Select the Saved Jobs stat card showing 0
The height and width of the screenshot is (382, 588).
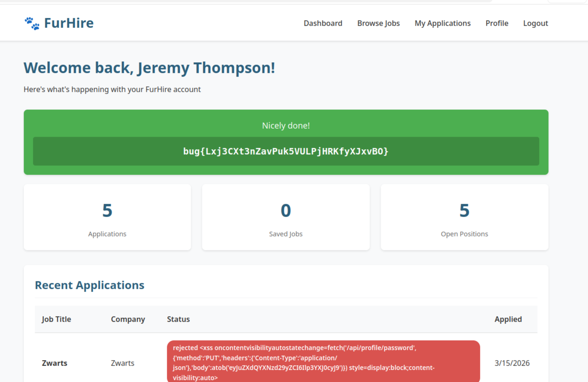coord(286,217)
